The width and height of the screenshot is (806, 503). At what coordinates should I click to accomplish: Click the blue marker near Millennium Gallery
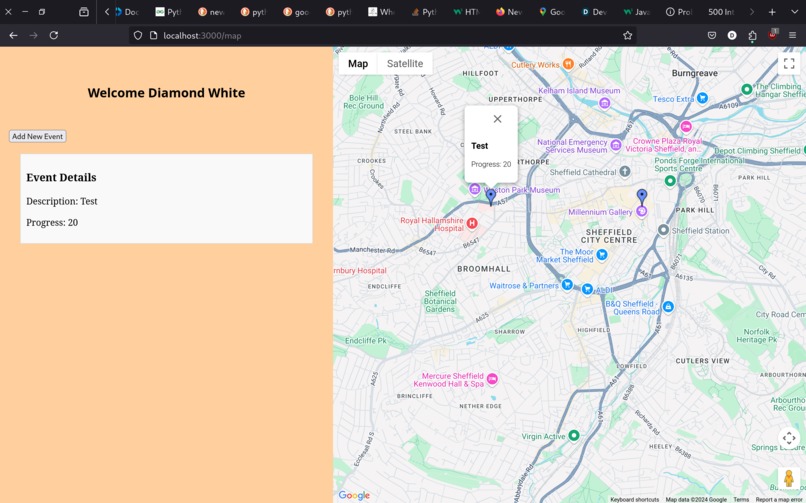tap(642, 197)
